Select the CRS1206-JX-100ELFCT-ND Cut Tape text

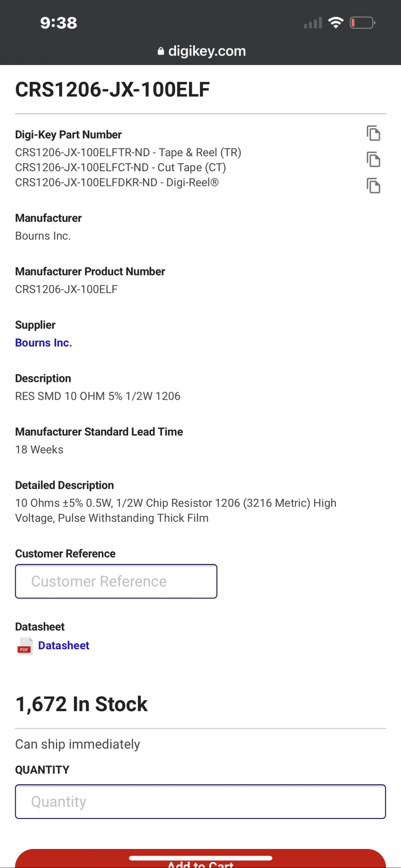[x=121, y=167]
